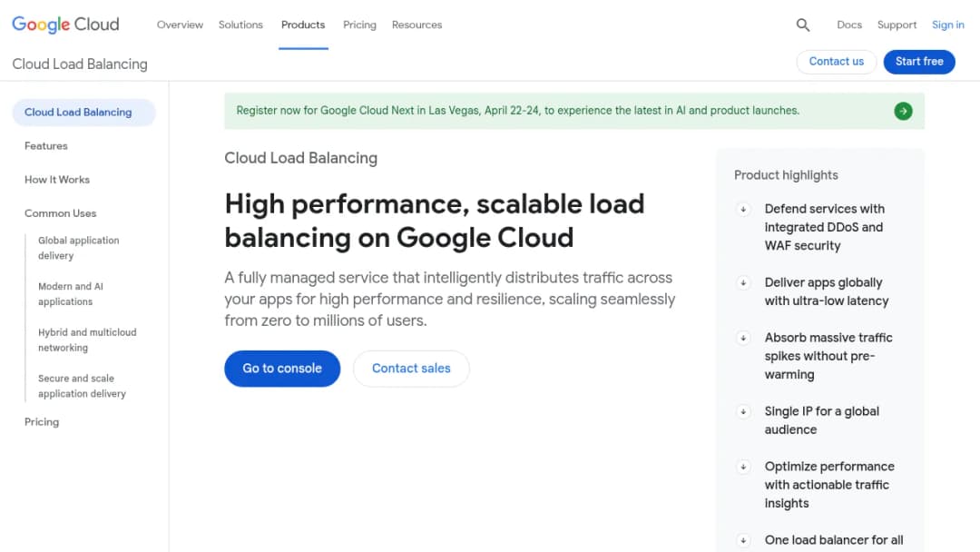Expand the 'Defend services with integrated DDoS' highlight
The height and width of the screenshot is (552, 980).
743,210
